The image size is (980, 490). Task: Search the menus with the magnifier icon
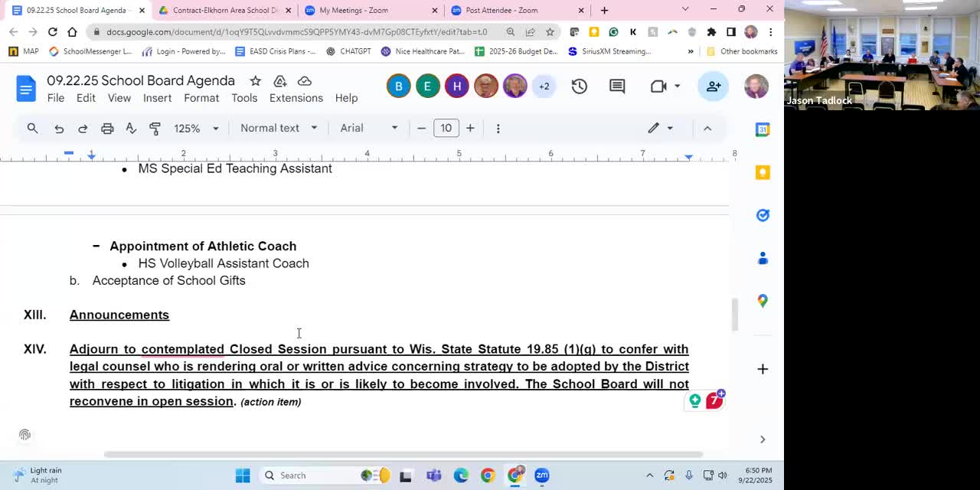[32, 128]
